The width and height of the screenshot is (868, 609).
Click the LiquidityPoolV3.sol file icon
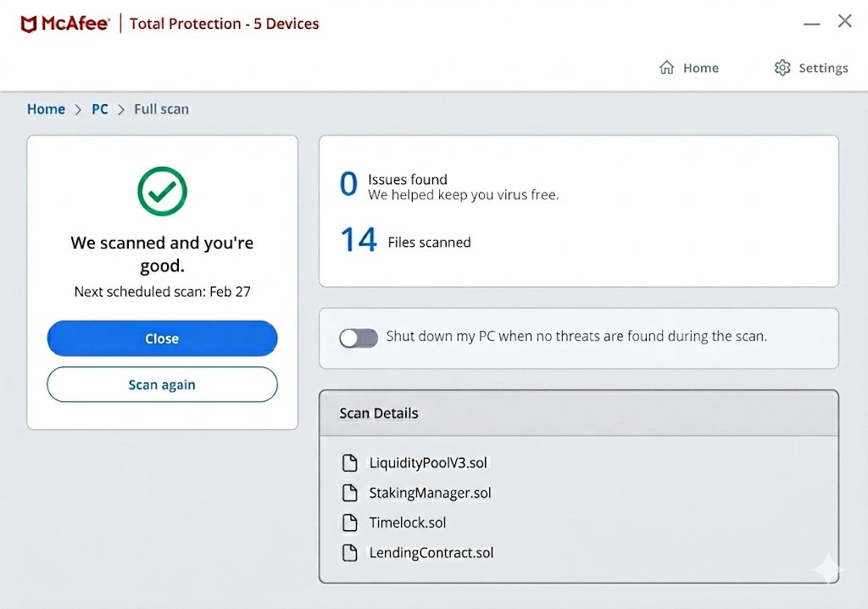(x=350, y=463)
